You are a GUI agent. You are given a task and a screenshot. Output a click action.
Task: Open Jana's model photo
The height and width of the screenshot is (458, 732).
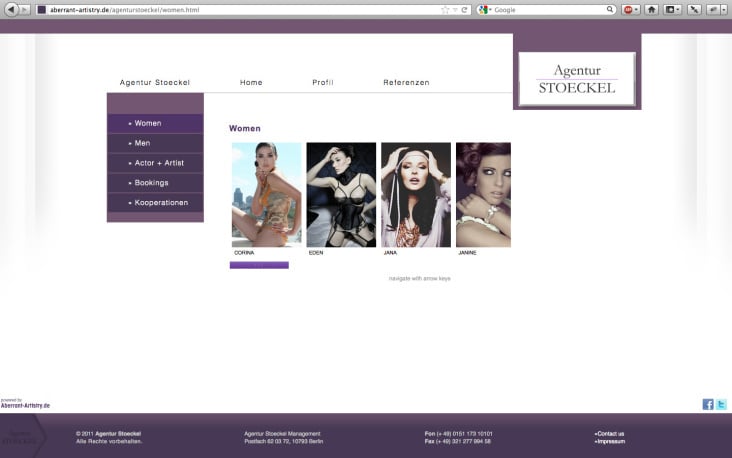[x=416, y=195]
